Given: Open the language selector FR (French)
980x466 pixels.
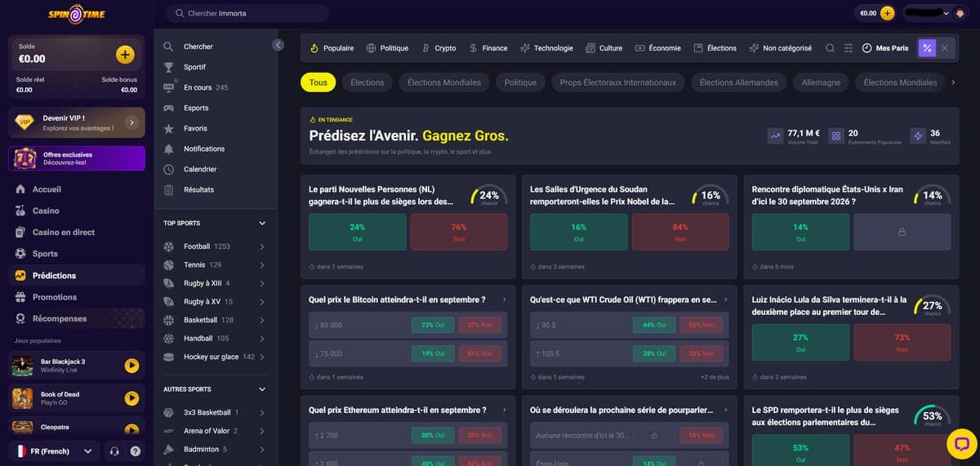Looking at the screenshot, I should [54, 450].
